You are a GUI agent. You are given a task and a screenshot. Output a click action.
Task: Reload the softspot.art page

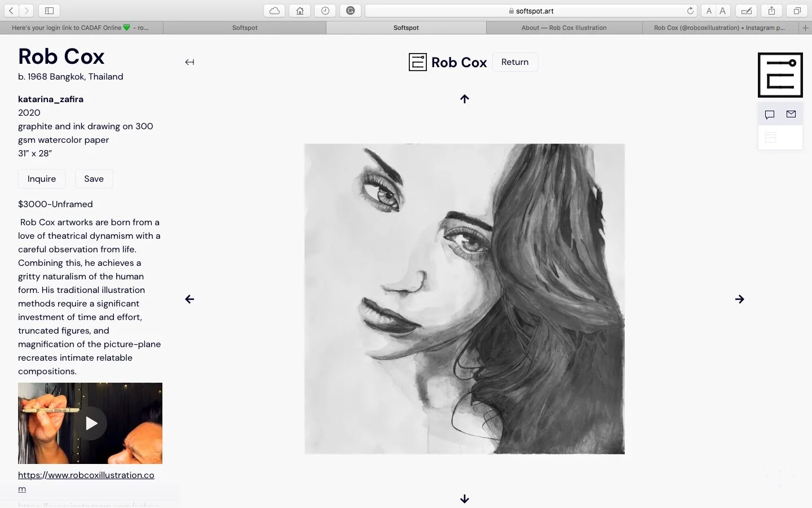(690, 10)
